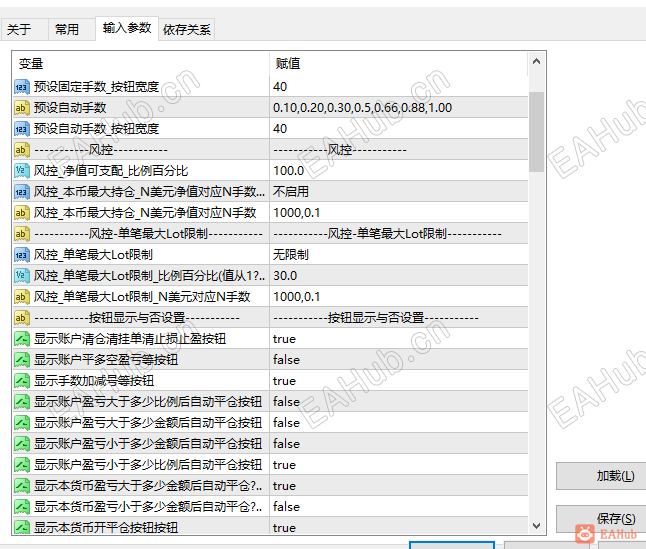Click the scrollbar up arrow
646x549 pixels.
pos(536,62)
